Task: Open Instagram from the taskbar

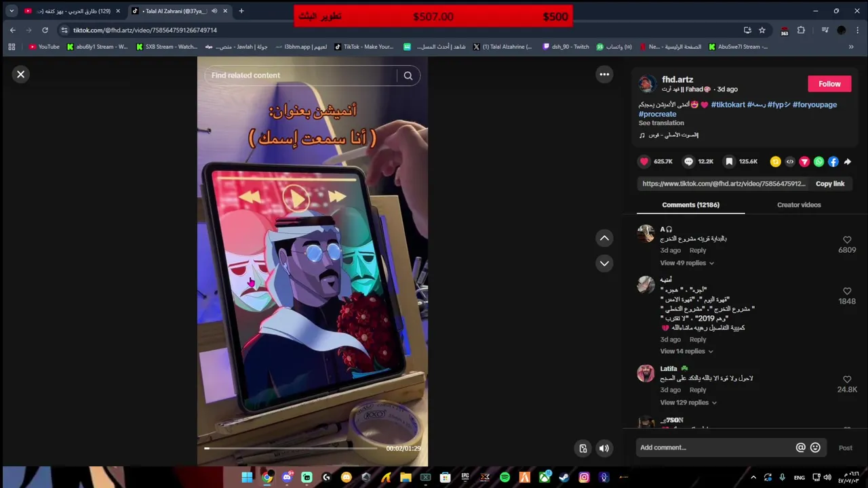Action: [x=584, y=477]
